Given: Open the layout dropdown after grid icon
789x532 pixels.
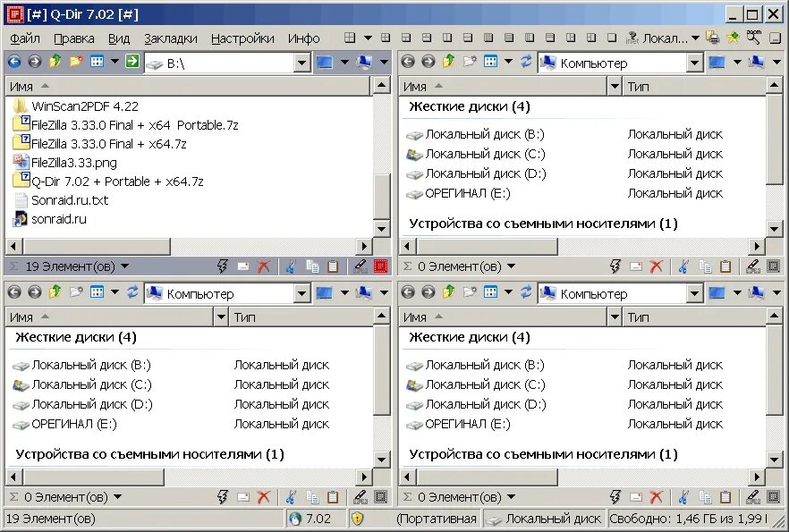Looking at the screenshot, I should coord(368,38).
